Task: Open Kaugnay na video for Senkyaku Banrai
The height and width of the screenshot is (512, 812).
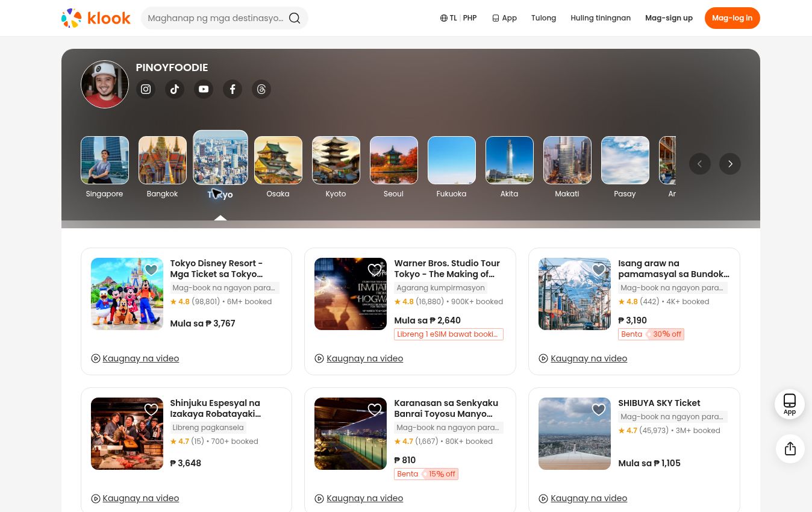Action: [x=359, y=498]
